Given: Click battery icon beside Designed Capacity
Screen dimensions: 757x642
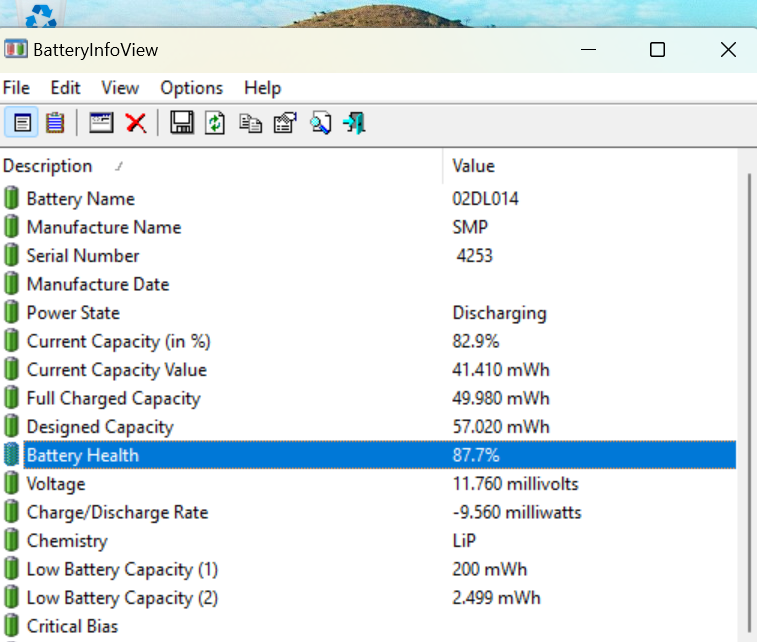Looking at the screenshot, I should coord(12,426).
